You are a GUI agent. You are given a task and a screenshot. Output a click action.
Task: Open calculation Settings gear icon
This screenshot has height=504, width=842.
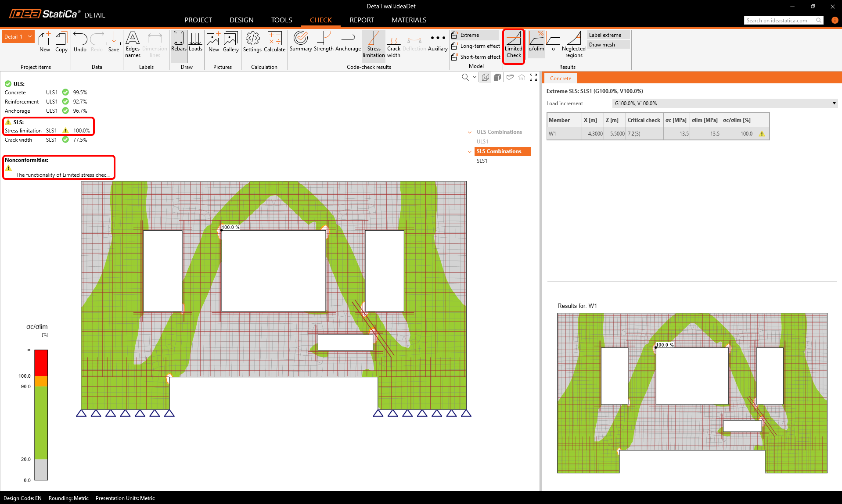point(252,42)
